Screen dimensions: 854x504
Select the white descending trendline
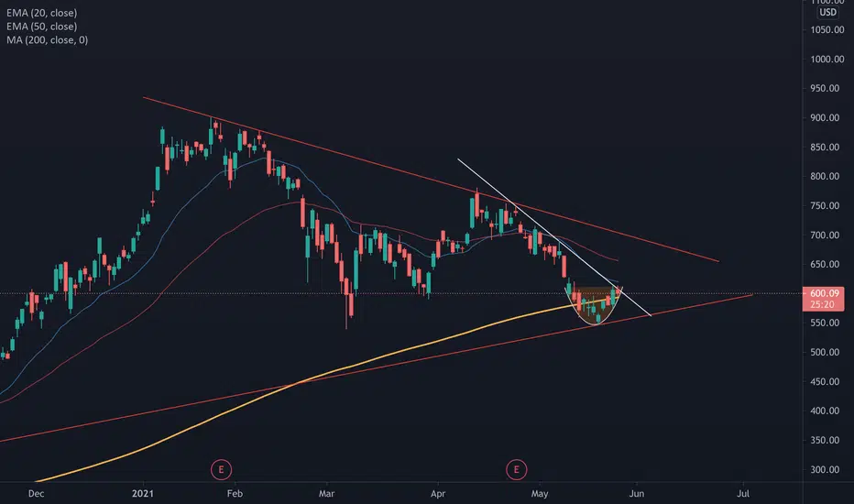554,237
